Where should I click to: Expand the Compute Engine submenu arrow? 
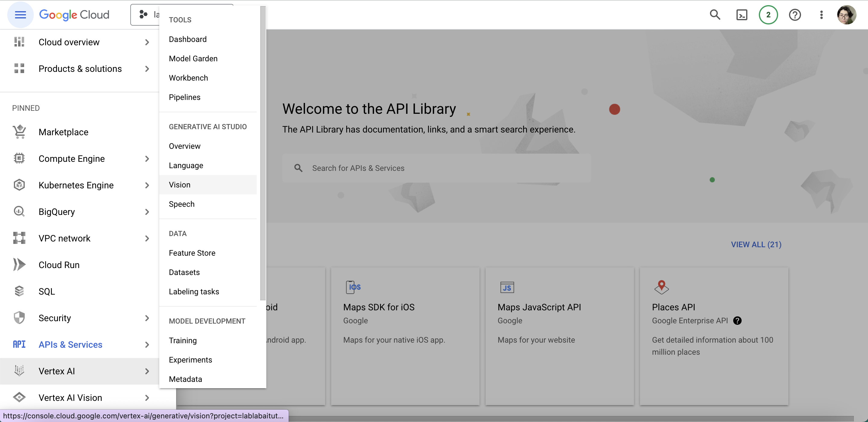click(x=147, y=158)
